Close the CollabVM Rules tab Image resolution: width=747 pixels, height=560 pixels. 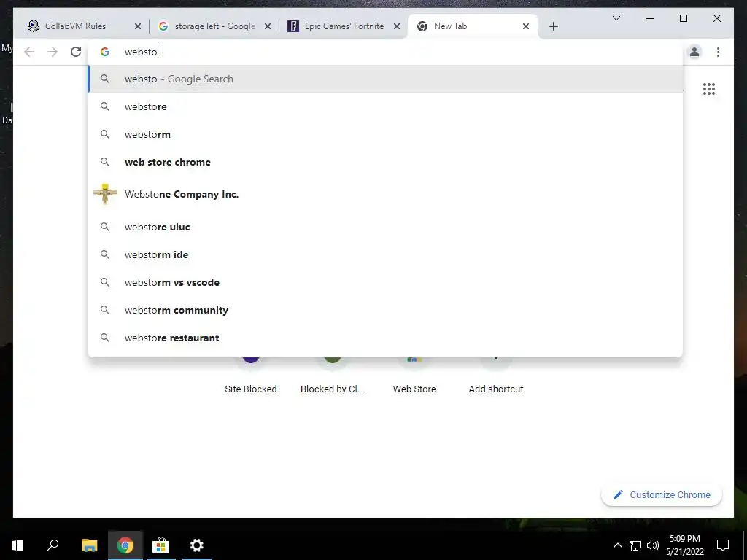[x=138, y=26]
